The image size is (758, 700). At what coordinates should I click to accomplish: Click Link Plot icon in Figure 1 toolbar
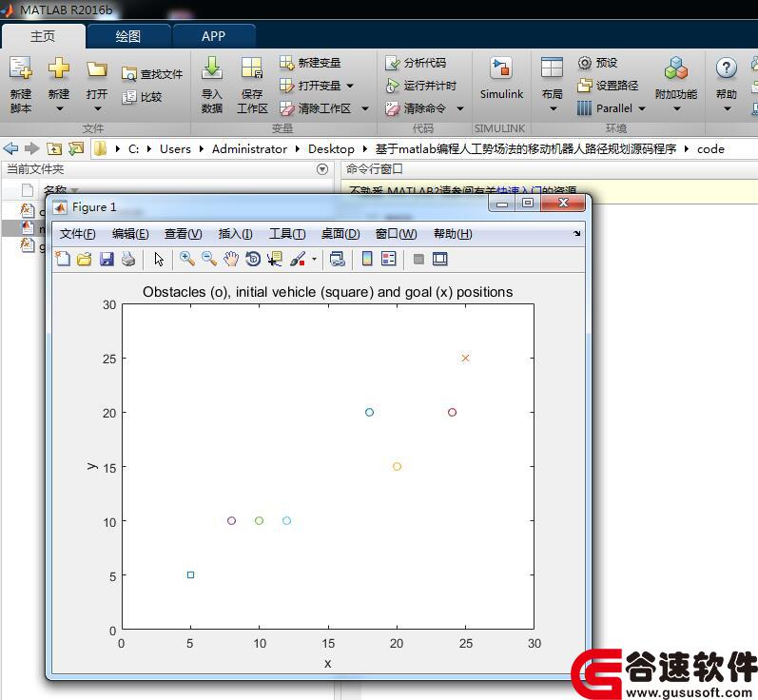click(337, 259)
